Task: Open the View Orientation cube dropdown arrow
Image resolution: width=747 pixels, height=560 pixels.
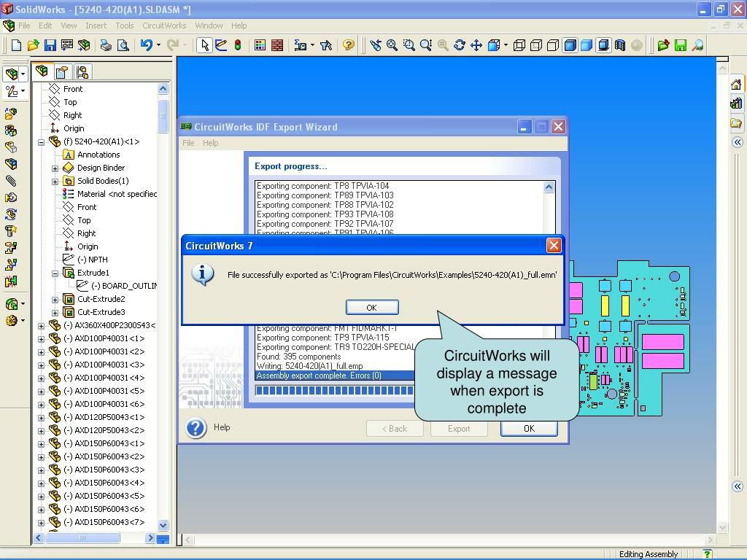Action: coord(506,45)
